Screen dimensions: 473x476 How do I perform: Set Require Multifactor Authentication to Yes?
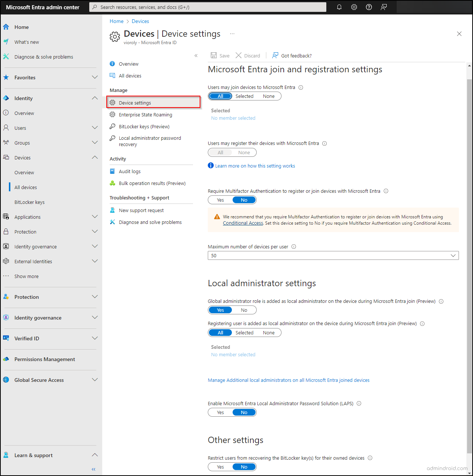220,199
